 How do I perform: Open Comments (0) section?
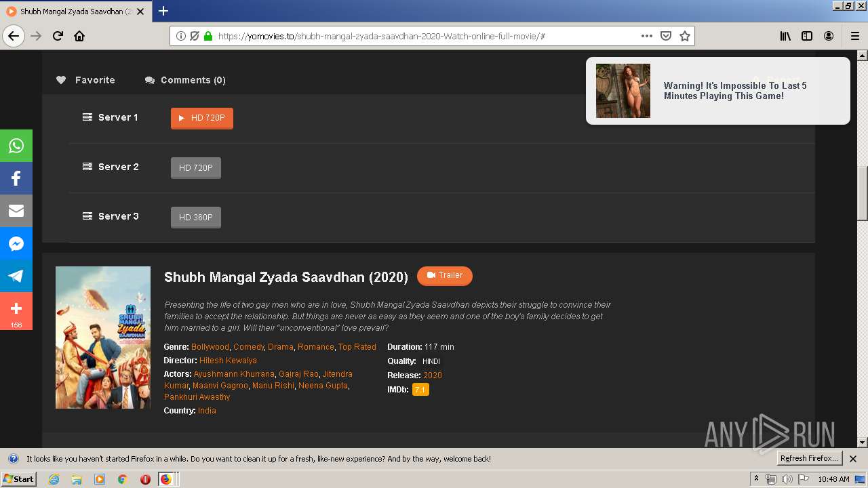pyautogui.click(x=185, y=80)
